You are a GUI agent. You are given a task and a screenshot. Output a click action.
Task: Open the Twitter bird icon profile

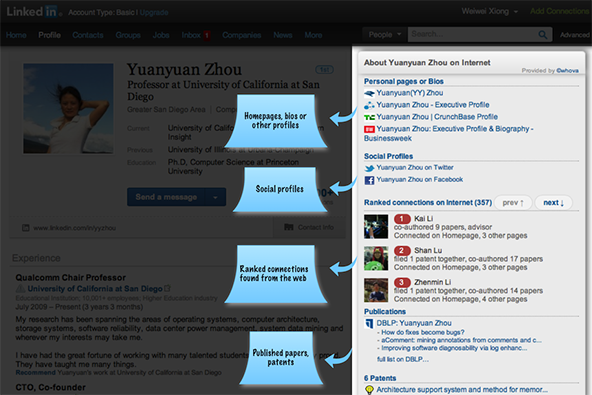369,168
